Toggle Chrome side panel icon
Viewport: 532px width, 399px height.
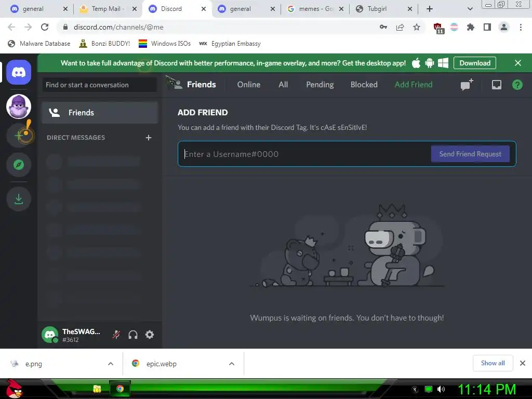click(x=487, y=27)
